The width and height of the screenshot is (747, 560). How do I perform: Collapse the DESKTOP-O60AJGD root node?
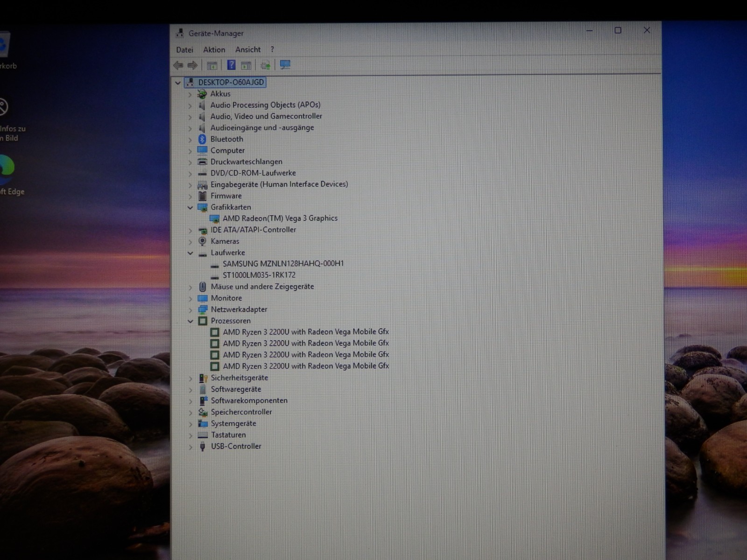coord(178,83)
